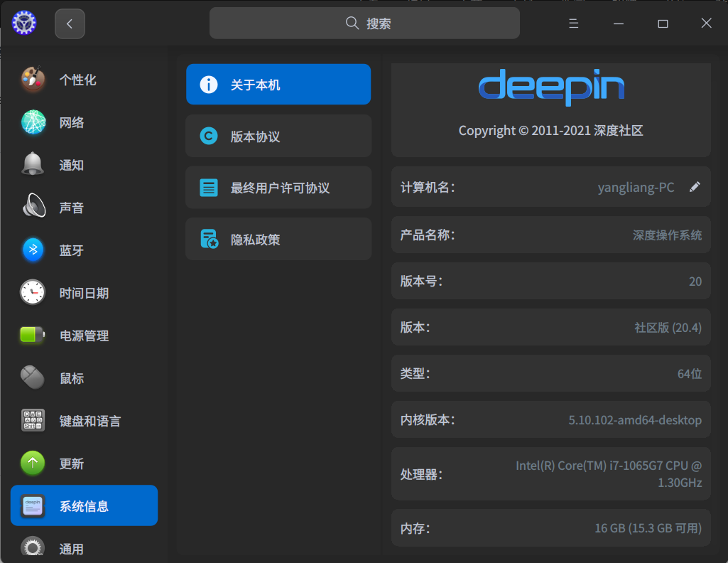The image size is (728, 563).
Task: Open the Date and Time clock icon
Action: pos(33,292)
